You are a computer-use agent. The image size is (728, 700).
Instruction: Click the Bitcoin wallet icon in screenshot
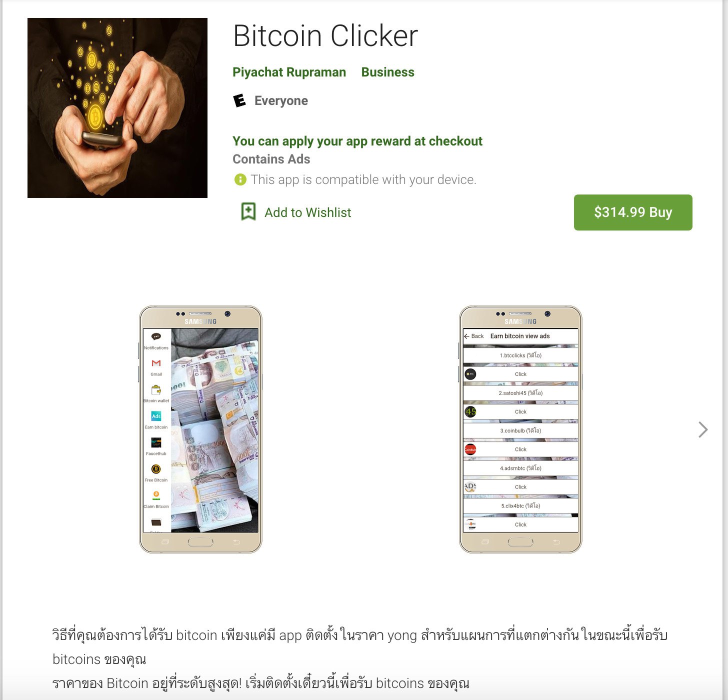tap(156, 390)
